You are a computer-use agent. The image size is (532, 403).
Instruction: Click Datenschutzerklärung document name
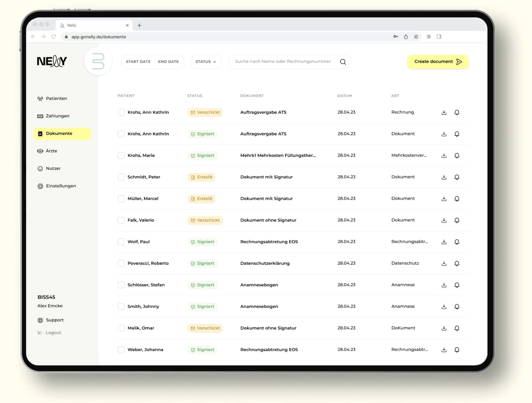[x=265, y=264]
